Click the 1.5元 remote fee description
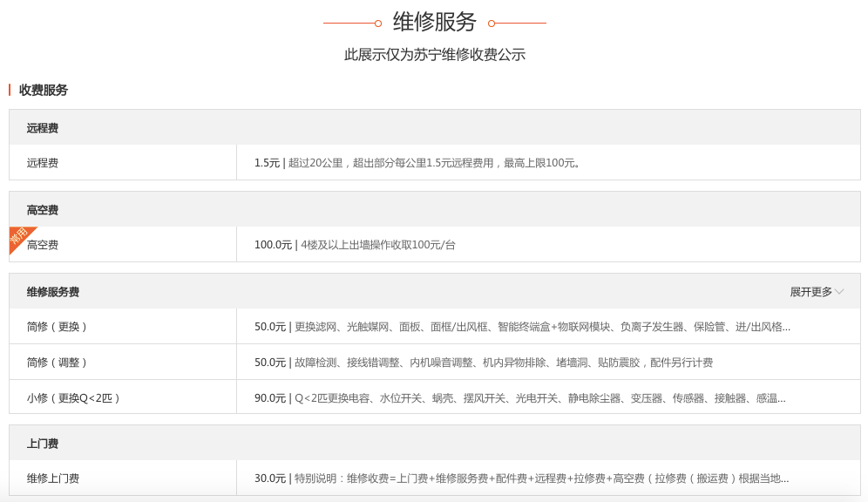The width and height of the screenshot is (868, 502). [x=418, y=163]
